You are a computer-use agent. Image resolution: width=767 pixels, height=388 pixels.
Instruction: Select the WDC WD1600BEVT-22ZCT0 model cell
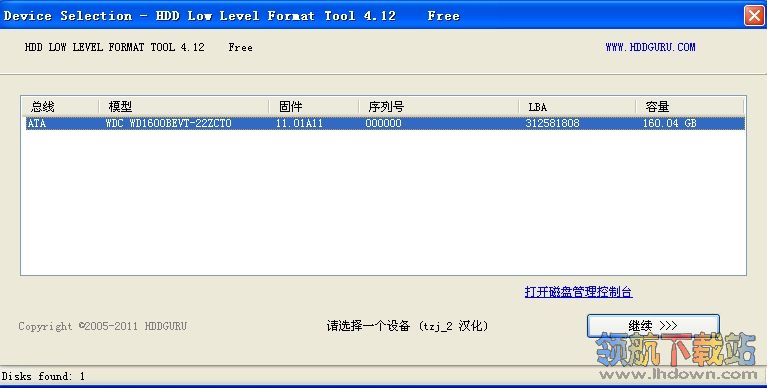[168, 123]
